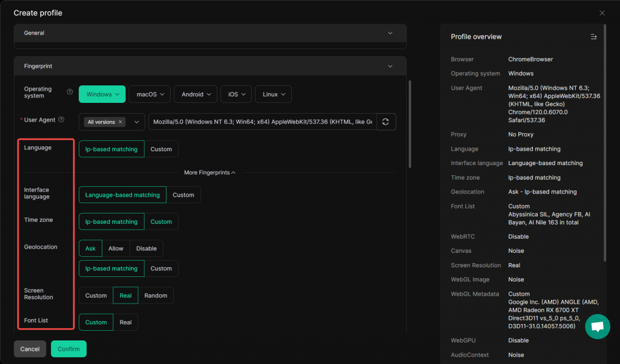This screenshot has width=620, height=364.
Task: Open the macOS version dropdown
Action: coord(150,94)
